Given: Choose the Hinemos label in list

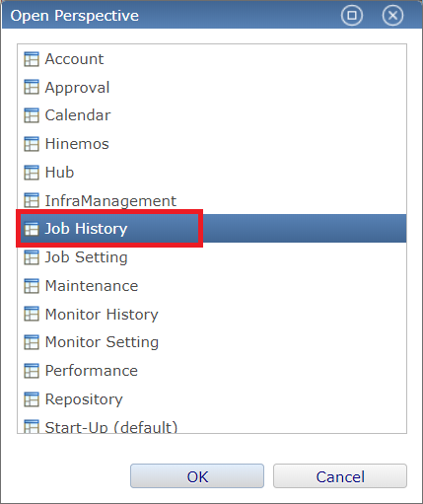Looking at the screenshot, I should (x=77, y=144).
